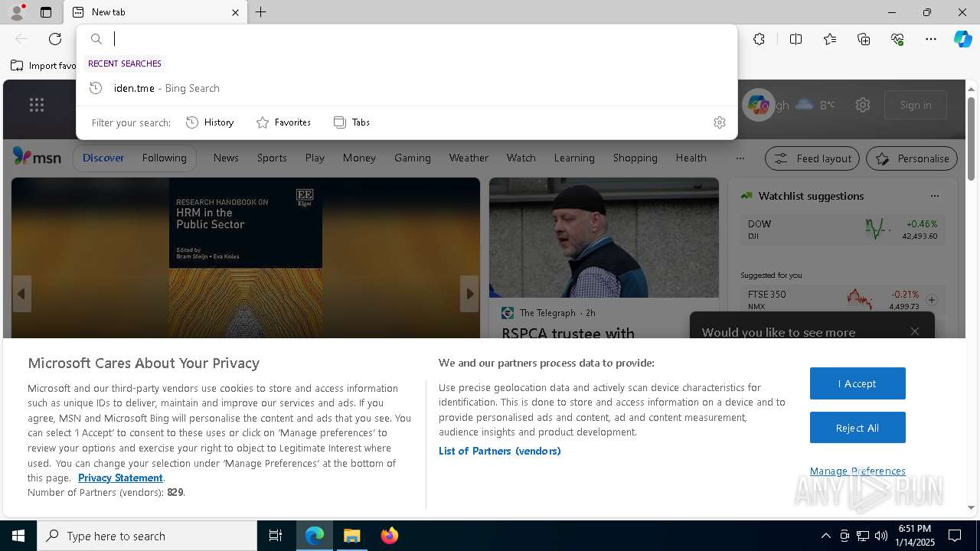Open the Watch category
The height and width of the screenshot is (551, 980).
coord(521,158)
